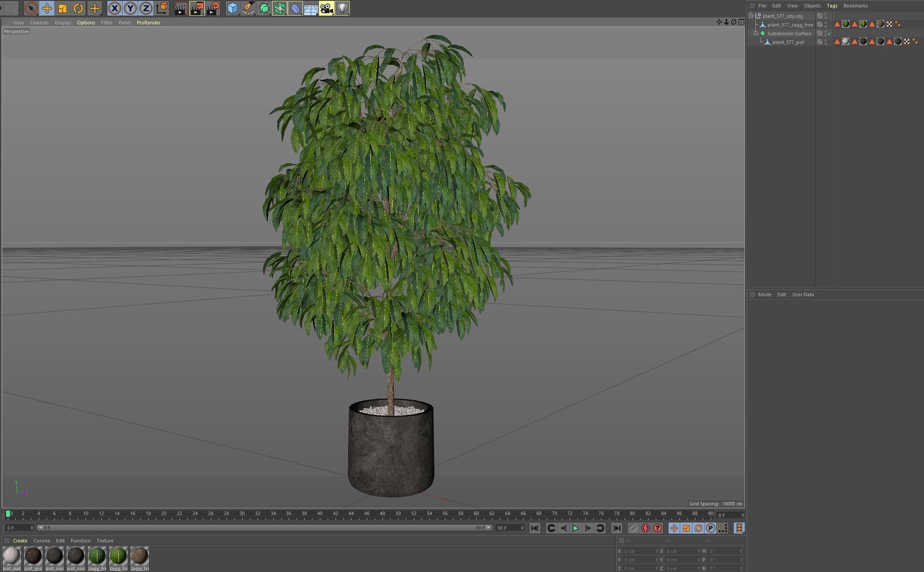Open the Edit Render Settings clapperboard icon
Viewport: 924px width, 572px height.
pos(213,8)
